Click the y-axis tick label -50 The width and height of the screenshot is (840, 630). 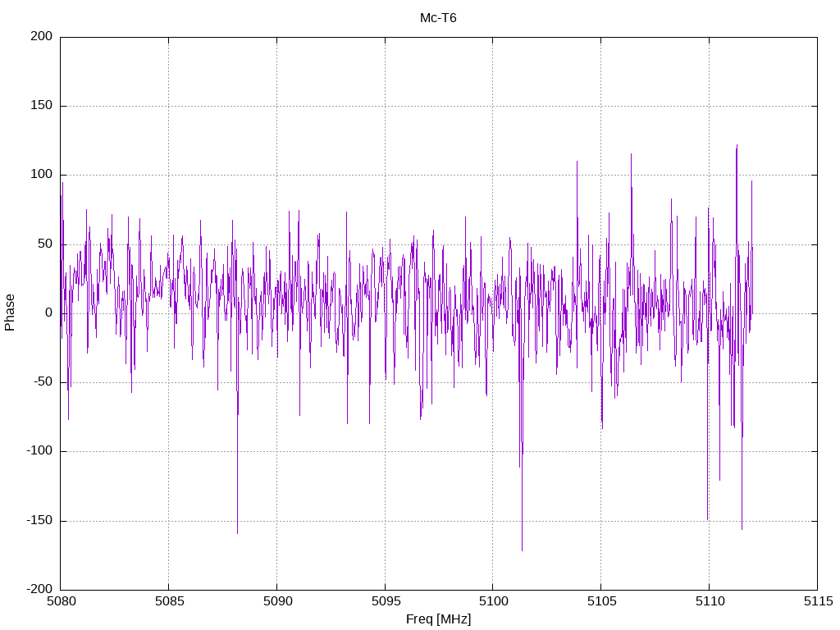(43, 382)
